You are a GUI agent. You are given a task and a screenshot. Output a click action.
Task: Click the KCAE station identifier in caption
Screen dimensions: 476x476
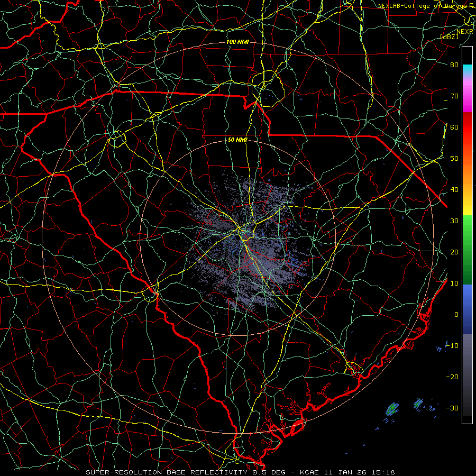tap(309, 472)
